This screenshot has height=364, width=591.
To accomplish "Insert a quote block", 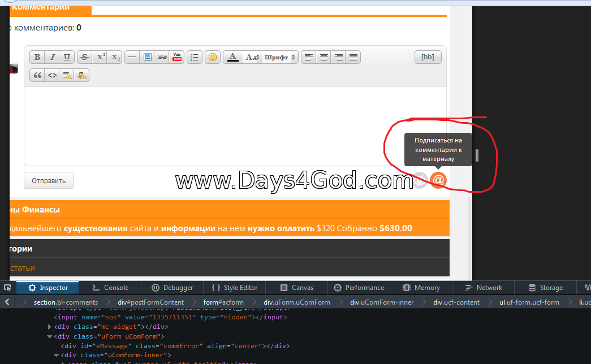I will point(37,75).
